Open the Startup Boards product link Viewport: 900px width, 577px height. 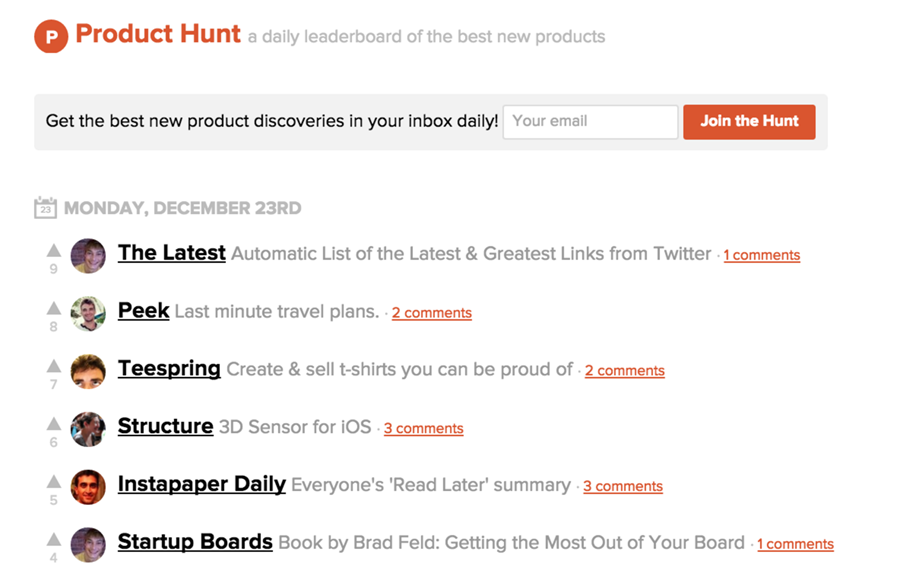(x=195, y=541)
